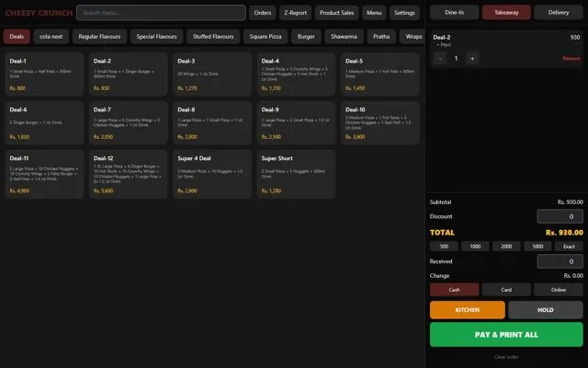Add Super 4 Deal to the order
The width and height of the screenshot is (588, 368).
point(212,174)
